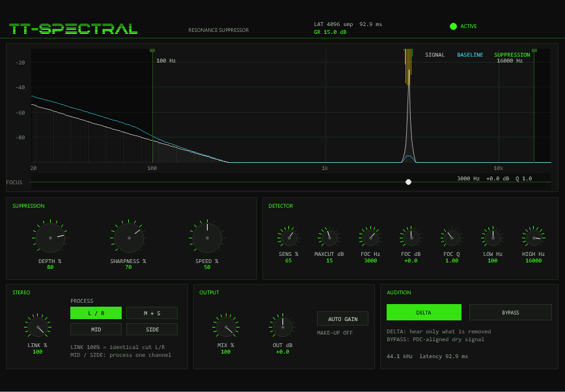Click the GR 15.0 dB readout
This screenshot has width=565, height=392.
click(330, 32)
